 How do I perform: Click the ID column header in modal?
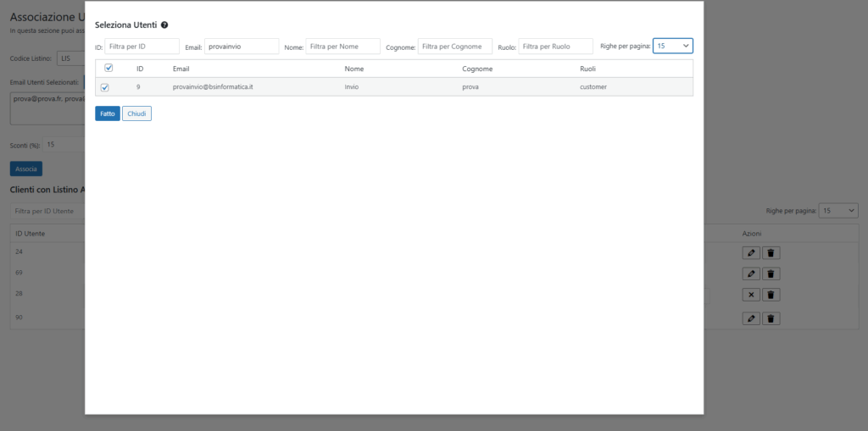pyautogui.click(x=140, y=69)
